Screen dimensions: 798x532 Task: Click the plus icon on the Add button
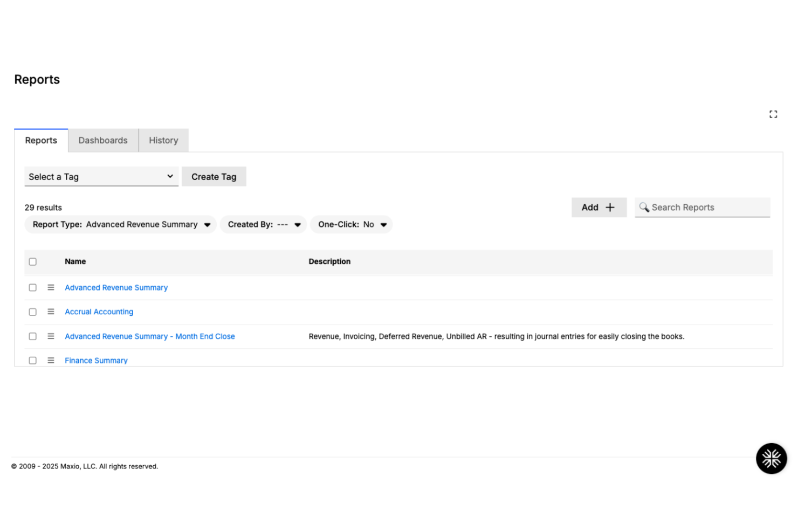[609, 207]
